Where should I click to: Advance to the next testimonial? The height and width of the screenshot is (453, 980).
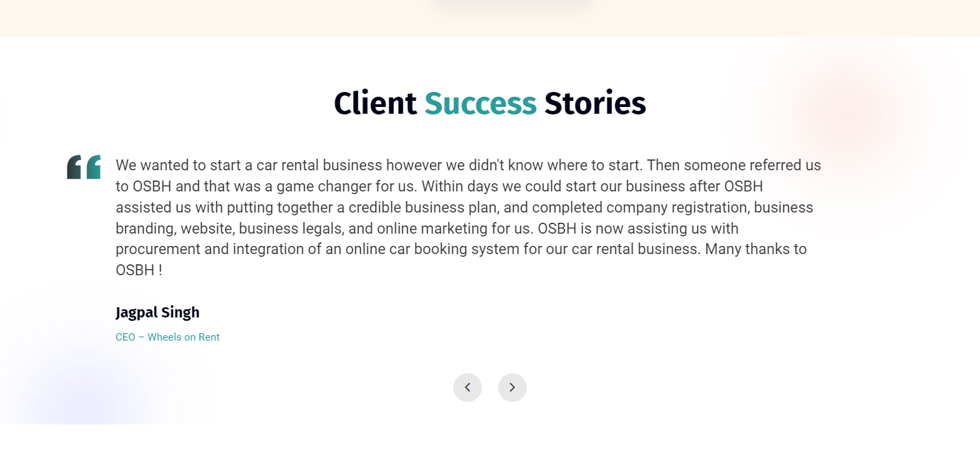point(512,388)
